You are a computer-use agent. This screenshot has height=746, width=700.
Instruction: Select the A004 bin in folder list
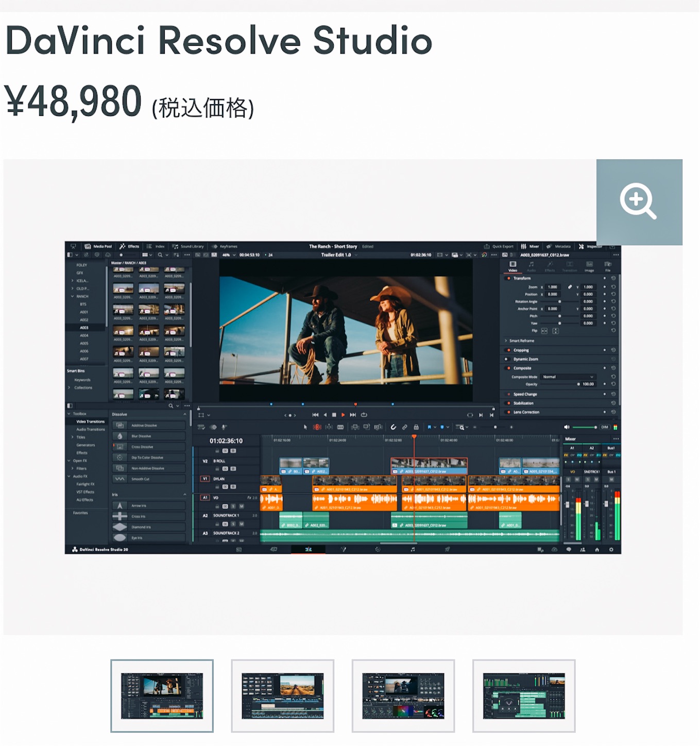pyautogui.click(x=84, y=335)
